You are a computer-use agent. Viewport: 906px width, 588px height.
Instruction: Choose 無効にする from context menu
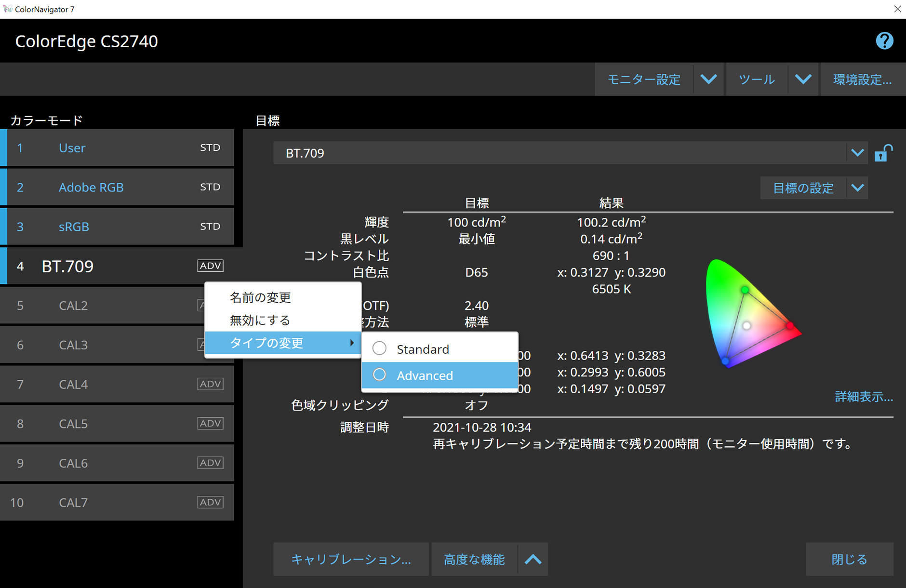[283, 320]
